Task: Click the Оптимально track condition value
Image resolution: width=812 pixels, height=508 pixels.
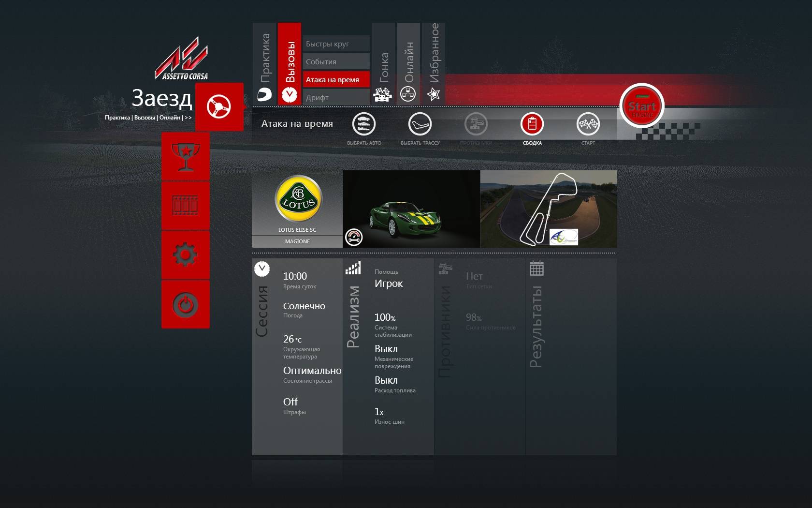Action: 312,371
